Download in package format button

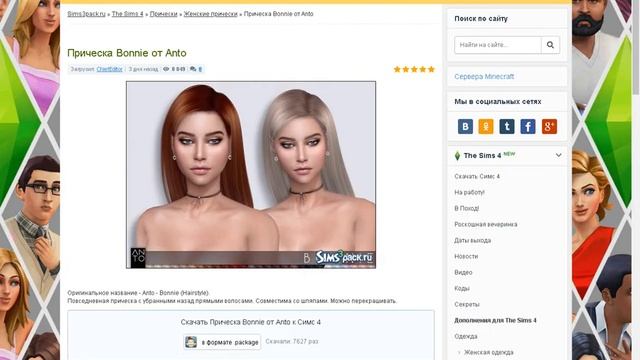tap(222, 342)
